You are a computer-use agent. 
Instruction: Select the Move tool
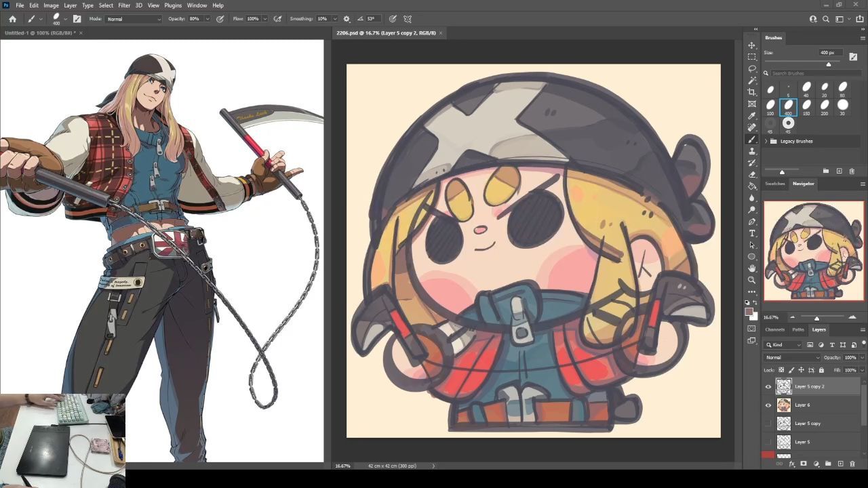(x=751, y=45)
